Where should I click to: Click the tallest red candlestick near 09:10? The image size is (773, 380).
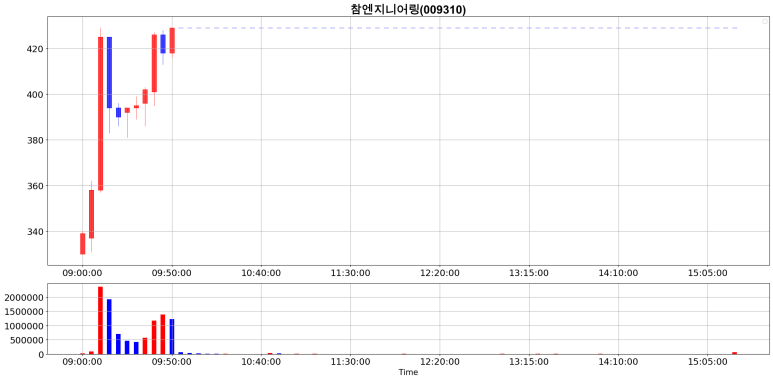101,113
